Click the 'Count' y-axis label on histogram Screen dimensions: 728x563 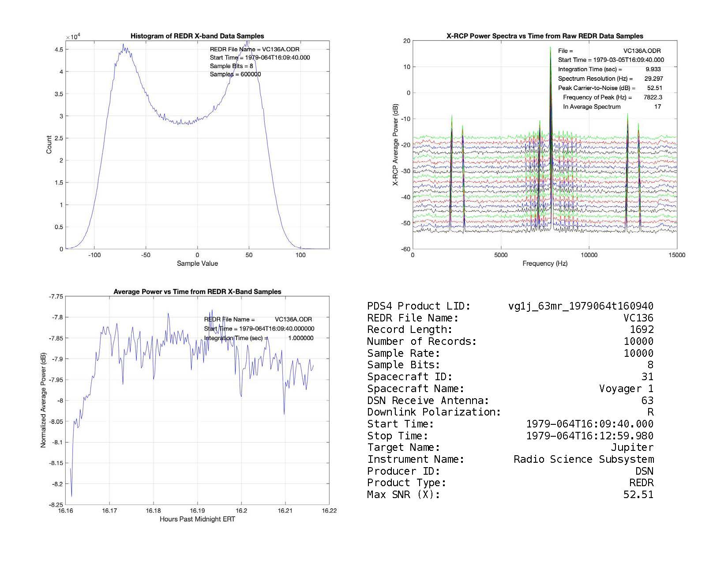click(49, 145)
